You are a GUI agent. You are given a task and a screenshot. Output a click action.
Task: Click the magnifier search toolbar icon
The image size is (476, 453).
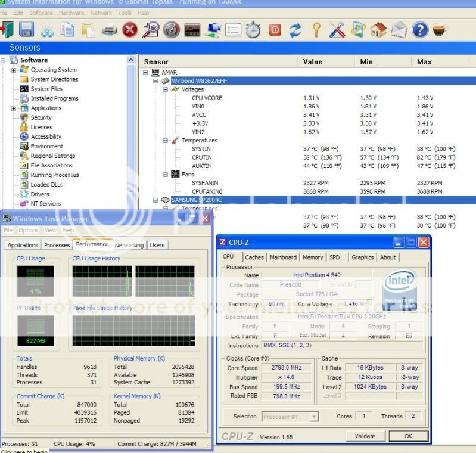pos(151,30)
